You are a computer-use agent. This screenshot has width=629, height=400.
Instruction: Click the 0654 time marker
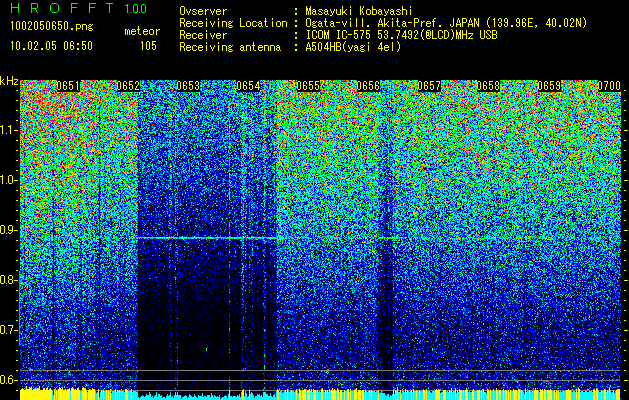pos(248,86)
